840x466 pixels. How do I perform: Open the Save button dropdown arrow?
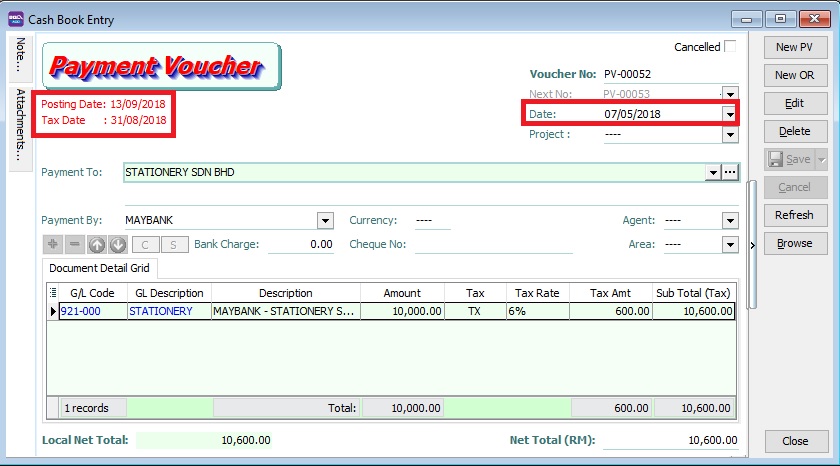(x=822, y=159)
